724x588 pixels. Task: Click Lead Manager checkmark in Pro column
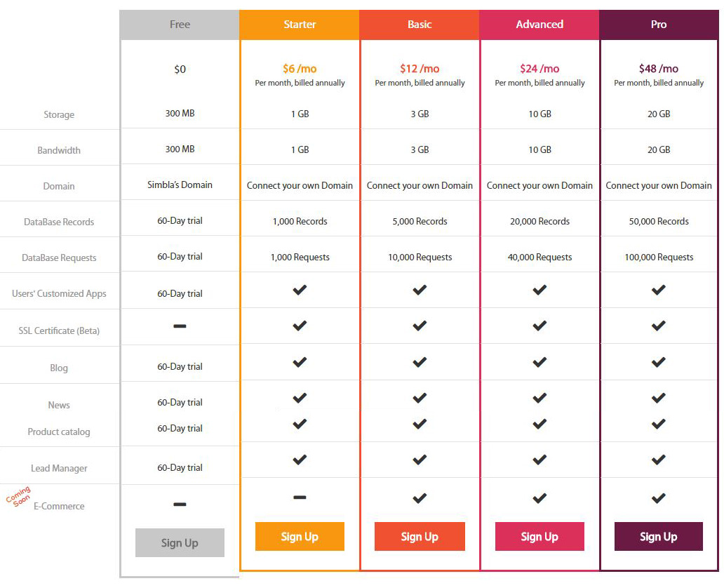pos(659,460)
